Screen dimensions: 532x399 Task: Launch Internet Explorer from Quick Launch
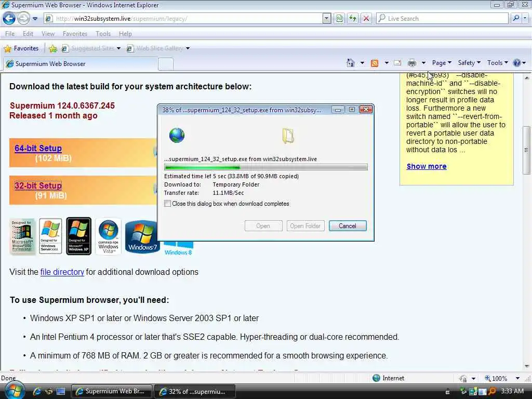click(37, 391)
